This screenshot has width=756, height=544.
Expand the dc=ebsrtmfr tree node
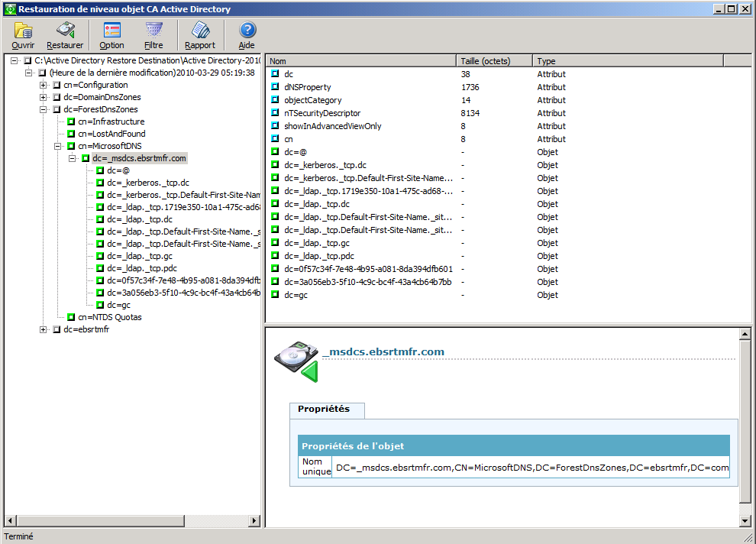pyautogui.click(x=44, y=329)
